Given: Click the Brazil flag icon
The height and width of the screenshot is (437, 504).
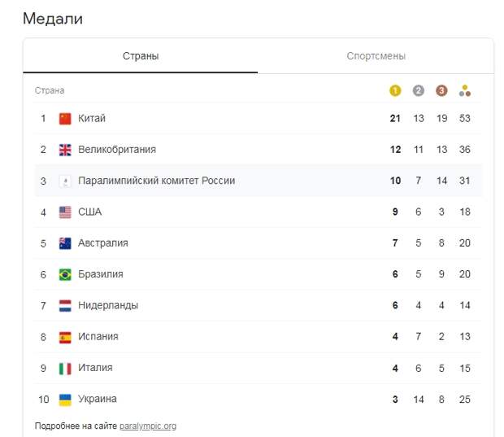Looking at the screenshot, I should point(65,274).
